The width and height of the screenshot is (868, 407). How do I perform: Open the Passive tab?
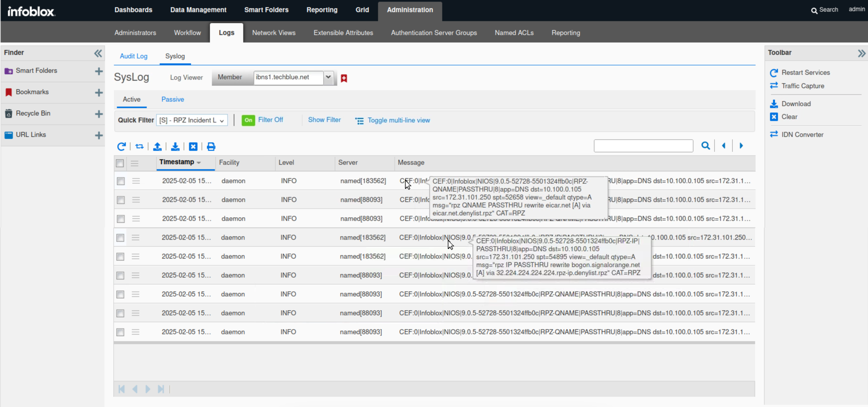(x=173, y=99)
